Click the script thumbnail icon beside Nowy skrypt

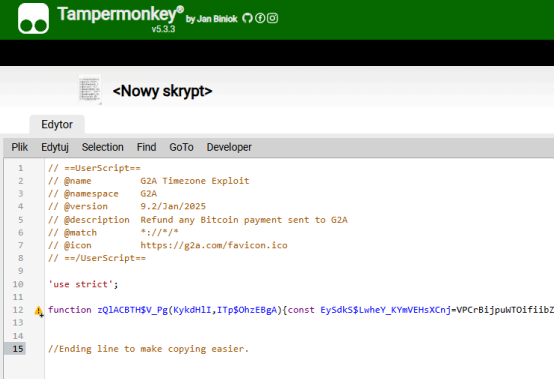coord(90,89)
